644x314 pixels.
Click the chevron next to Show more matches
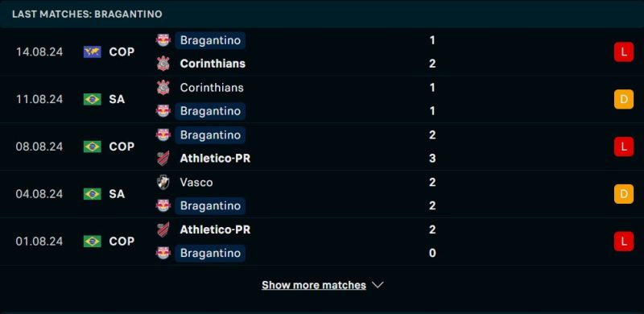click(378, 285)
